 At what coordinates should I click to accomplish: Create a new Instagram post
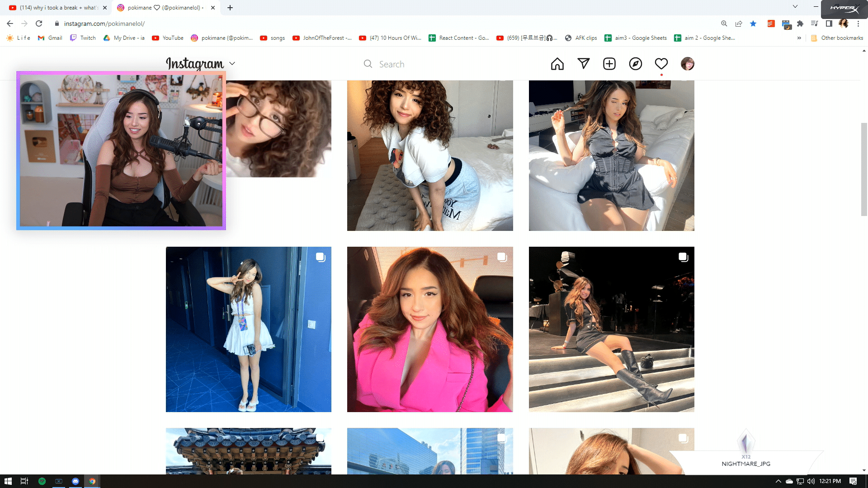tap(609, 64)
